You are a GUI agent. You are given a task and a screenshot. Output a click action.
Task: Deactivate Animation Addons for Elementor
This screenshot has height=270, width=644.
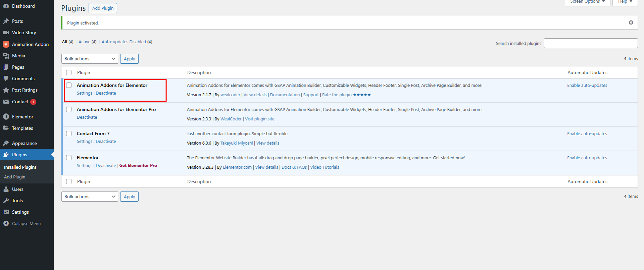(x=106, y=93)
